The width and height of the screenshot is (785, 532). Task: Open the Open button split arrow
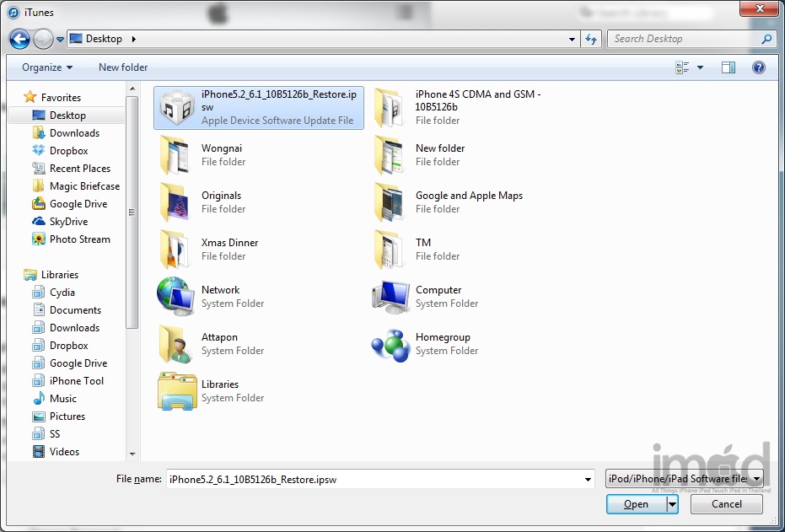672,504
